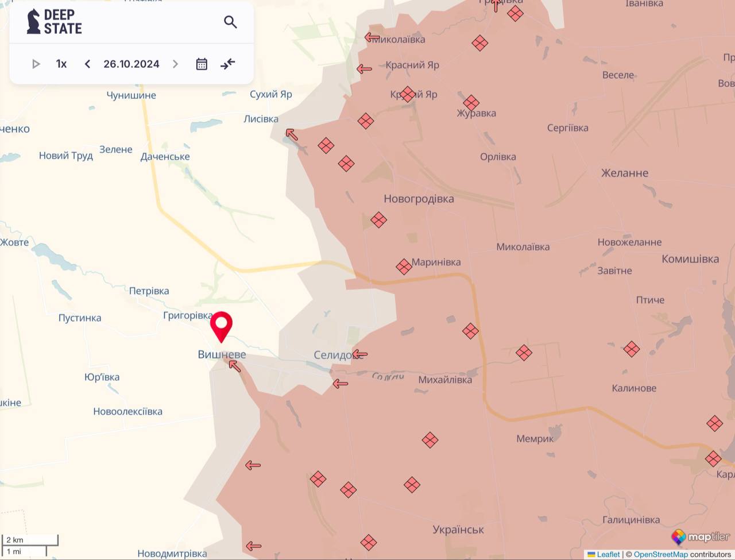The width and height of the screenshot is (735, 560).
Task: Click the unit marker west of Калинове
Action: (632, 349)
